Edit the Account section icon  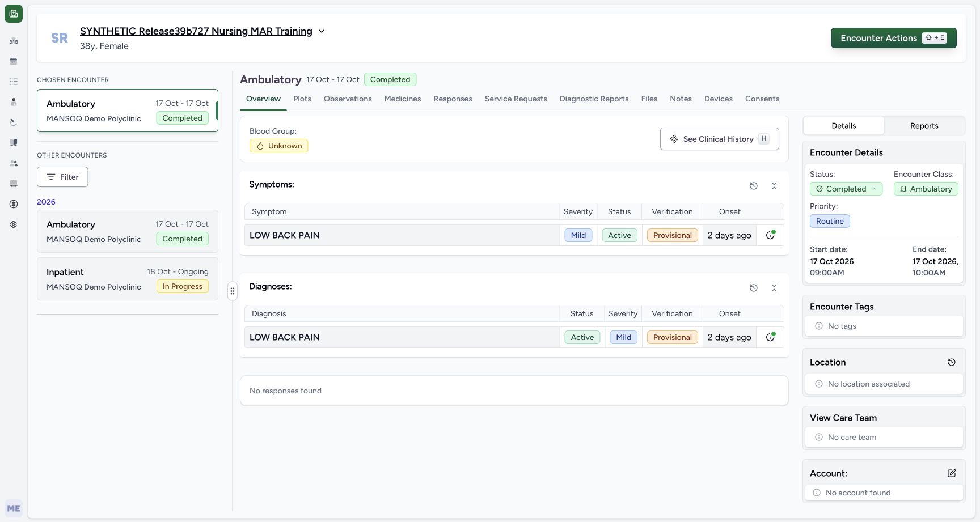click(952, 473)
